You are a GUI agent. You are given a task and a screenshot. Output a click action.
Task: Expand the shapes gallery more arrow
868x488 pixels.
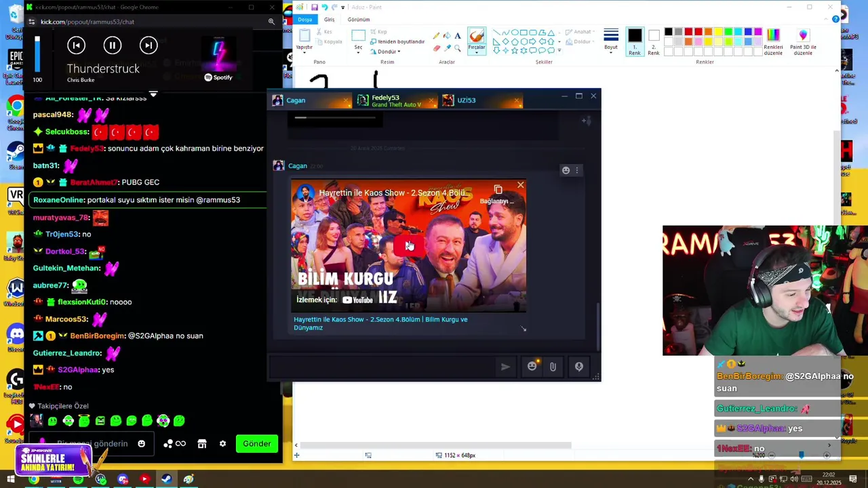[558, 51]
